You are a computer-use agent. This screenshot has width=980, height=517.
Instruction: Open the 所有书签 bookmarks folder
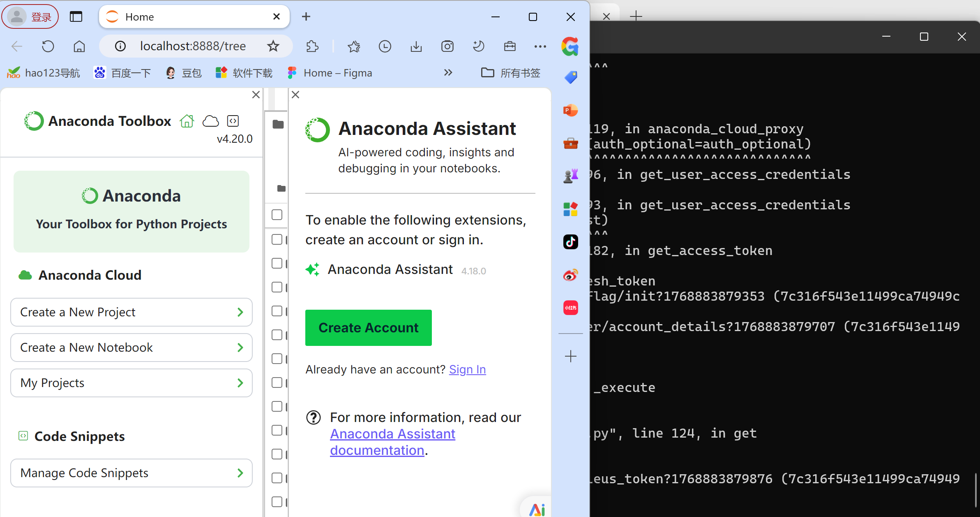click(511, 73)
